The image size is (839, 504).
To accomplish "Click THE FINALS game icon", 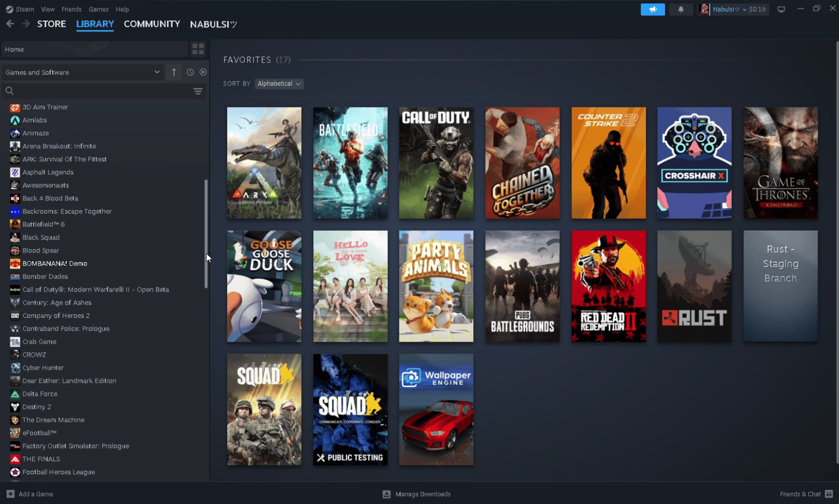I will point(15,459).
